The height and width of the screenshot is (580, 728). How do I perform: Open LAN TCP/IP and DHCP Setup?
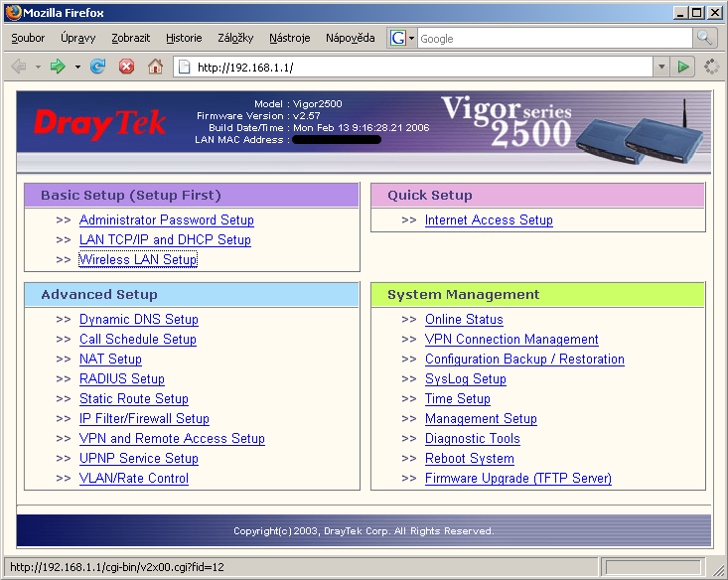(x=165, y=239)
